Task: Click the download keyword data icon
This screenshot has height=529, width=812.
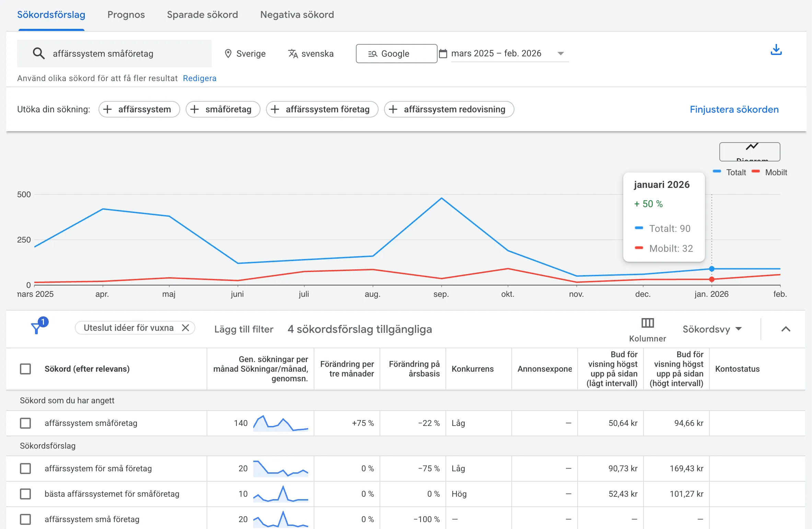Action: tap(776, 50)
